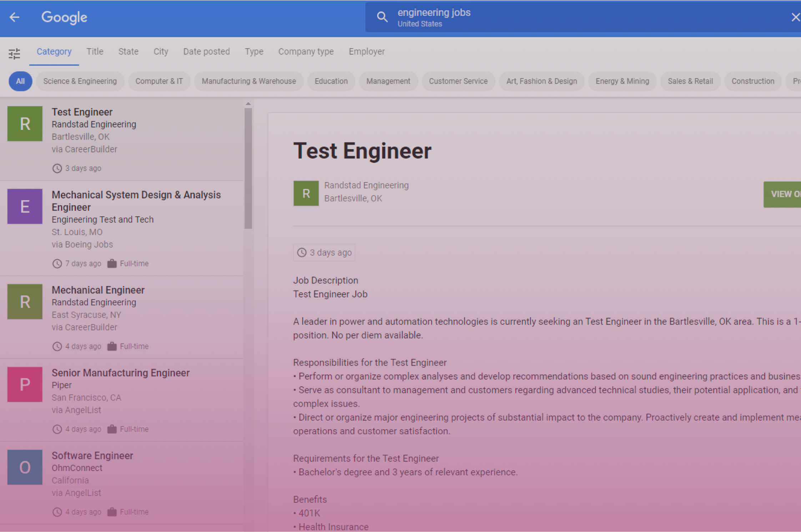Viewport: 801px width, 532px height.
Task: Switch to the Title filter tab
Action: coord(94,51)
